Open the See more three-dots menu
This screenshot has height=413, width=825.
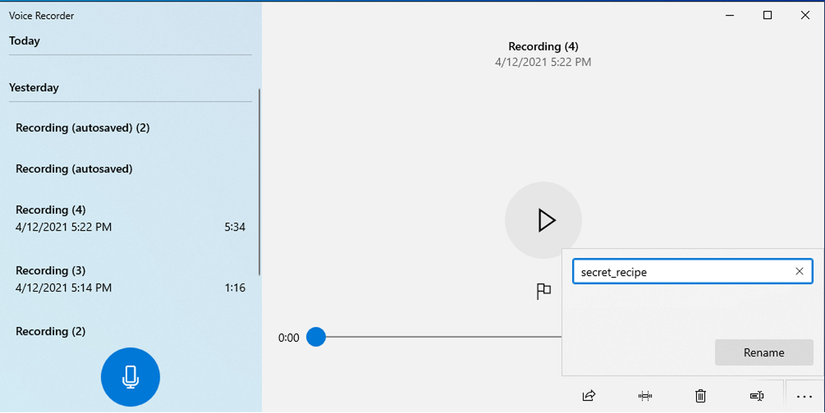804,397
